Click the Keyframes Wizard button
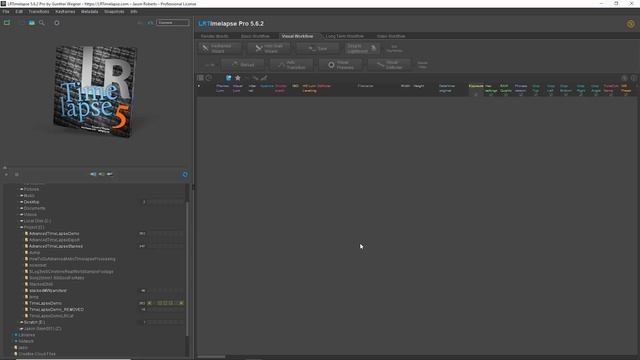 coord(220,48)
